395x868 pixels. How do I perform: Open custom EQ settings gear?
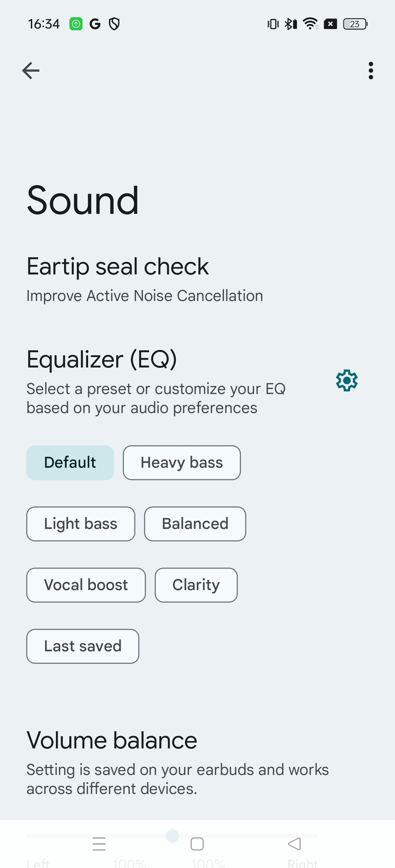pyautogui.click(x=347, y=380)
